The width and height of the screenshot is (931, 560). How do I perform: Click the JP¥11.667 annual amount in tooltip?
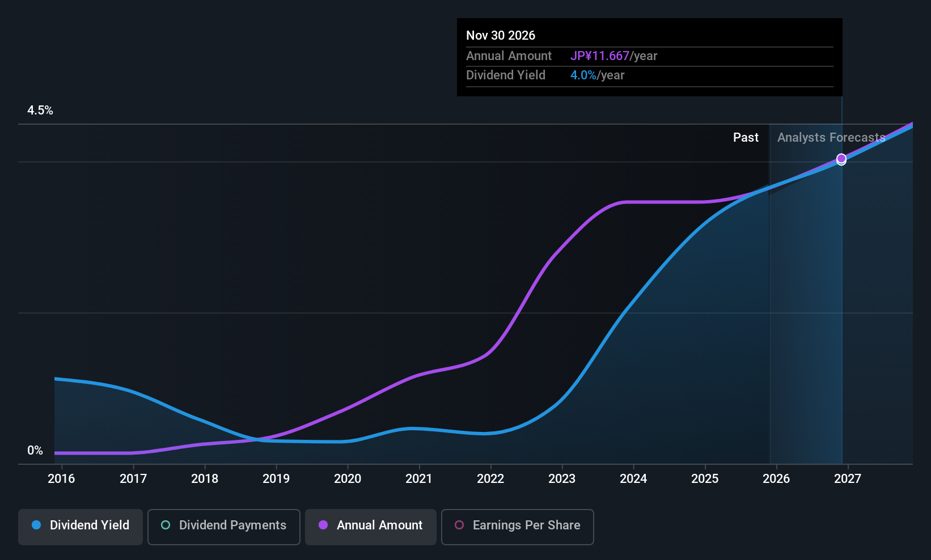click(600, 56)
